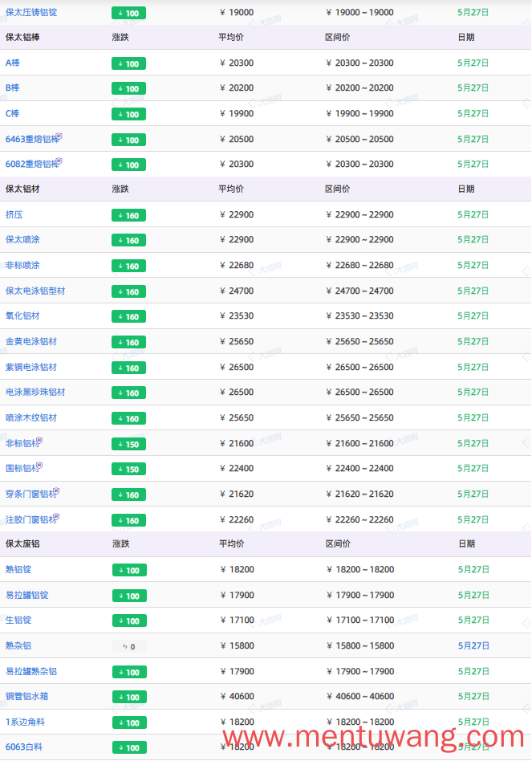Open the 氧化铝材 link

(x=22, y=315)
